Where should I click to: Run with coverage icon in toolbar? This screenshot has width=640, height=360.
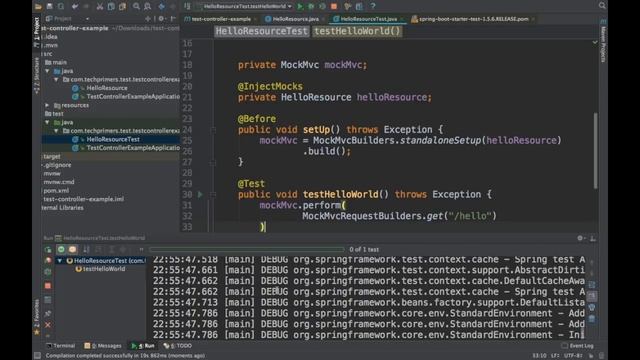click(x=322, y=6)
